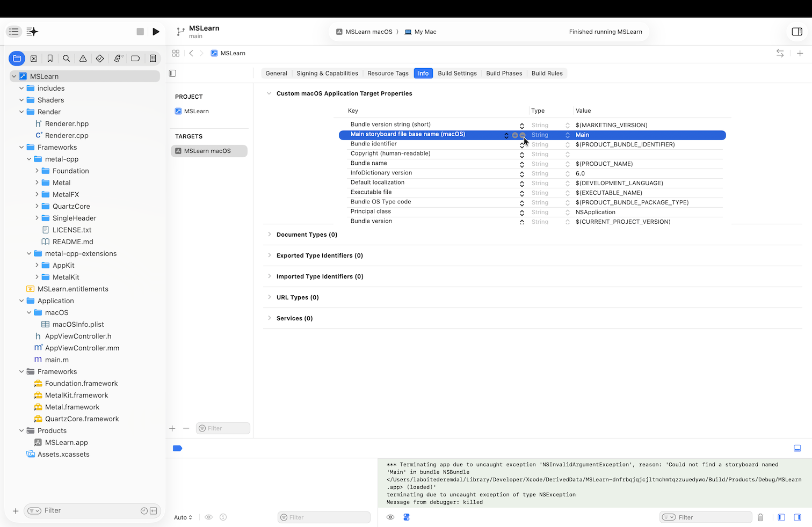Expand the Document Types (0) section
The height and width of the screenshot is (527, 812).
[270, 235]
